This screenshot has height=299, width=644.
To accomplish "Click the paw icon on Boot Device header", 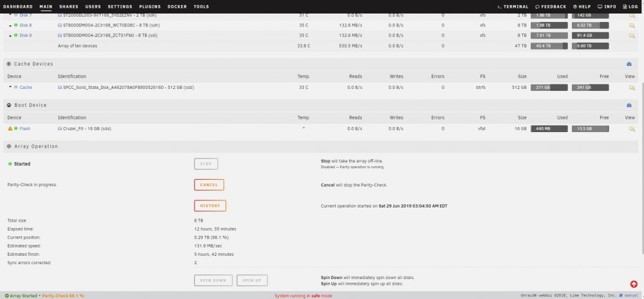I will coord(9,105).
